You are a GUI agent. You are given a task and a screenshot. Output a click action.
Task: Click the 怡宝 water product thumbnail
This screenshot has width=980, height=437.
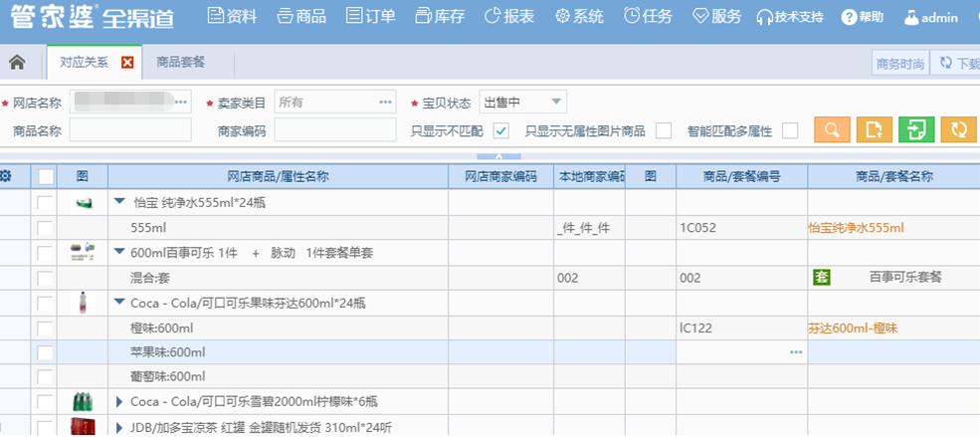[x=83, y=202]
